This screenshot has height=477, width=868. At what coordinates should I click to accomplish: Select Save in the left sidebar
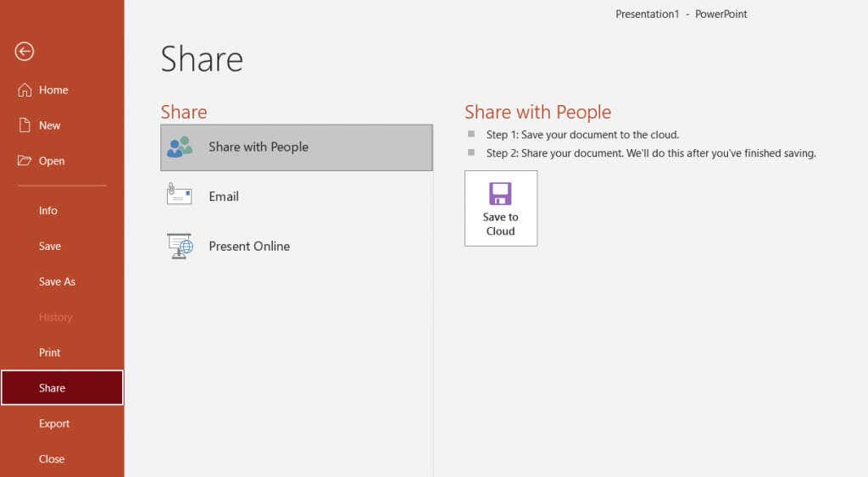coord(50,247)
